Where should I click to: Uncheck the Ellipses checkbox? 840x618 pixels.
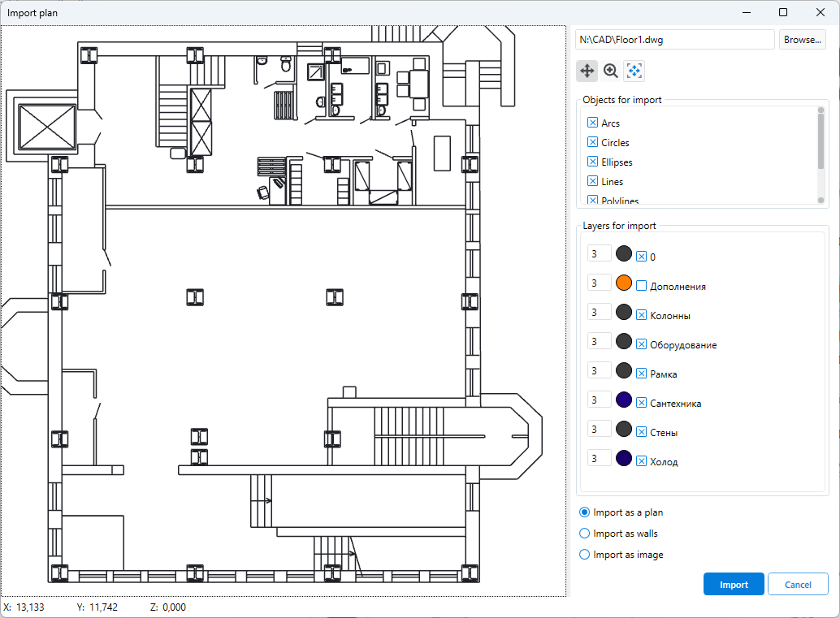click(591, 162)
